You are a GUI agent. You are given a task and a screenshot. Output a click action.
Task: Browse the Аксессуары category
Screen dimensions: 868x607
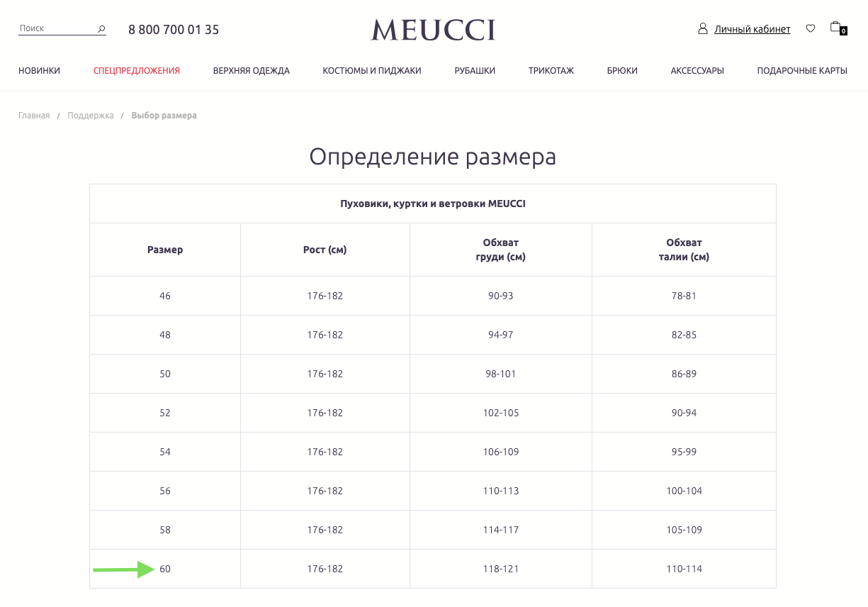click(697, 71)
